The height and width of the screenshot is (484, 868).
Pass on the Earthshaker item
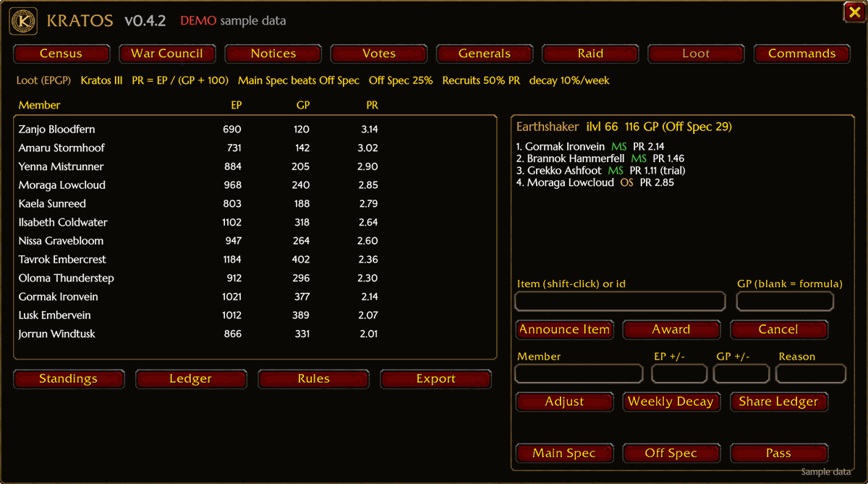click(778, 454)
